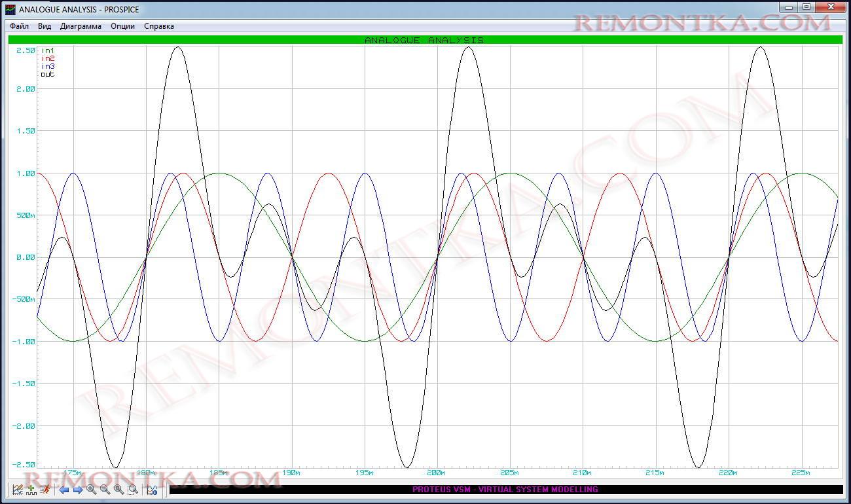Maximize the PROSPICE window
The height and width of the screenshot is (504, 851).
[806, 7]
